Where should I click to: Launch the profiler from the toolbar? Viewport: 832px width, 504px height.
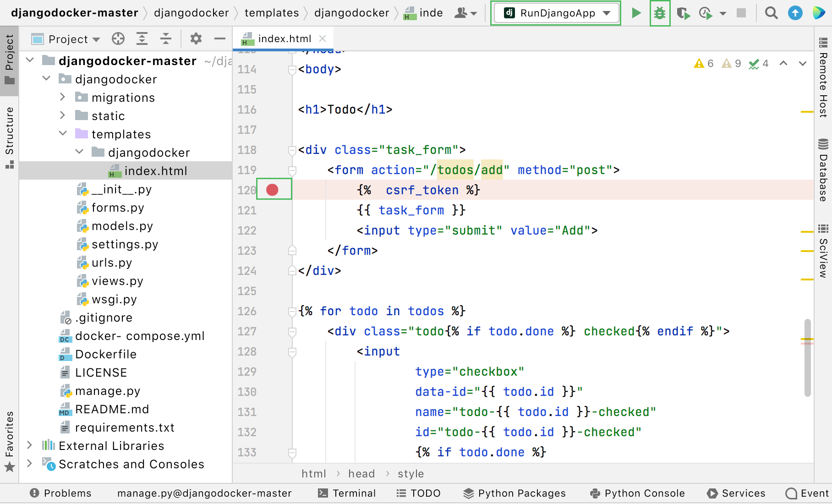coord(704,14)
